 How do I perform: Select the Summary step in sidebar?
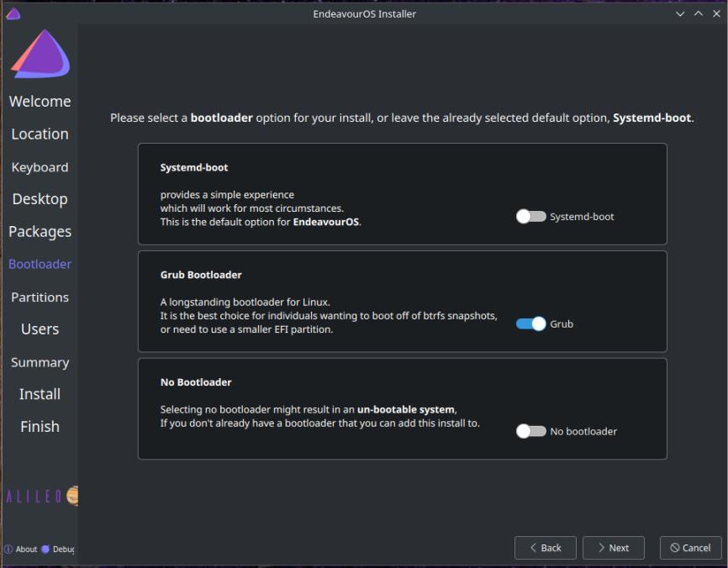click(x=40, y=362)
